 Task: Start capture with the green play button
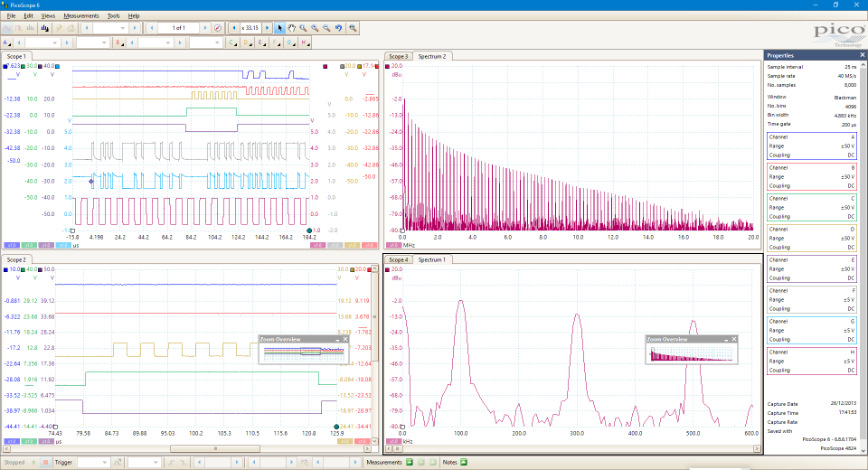[34, 462]
